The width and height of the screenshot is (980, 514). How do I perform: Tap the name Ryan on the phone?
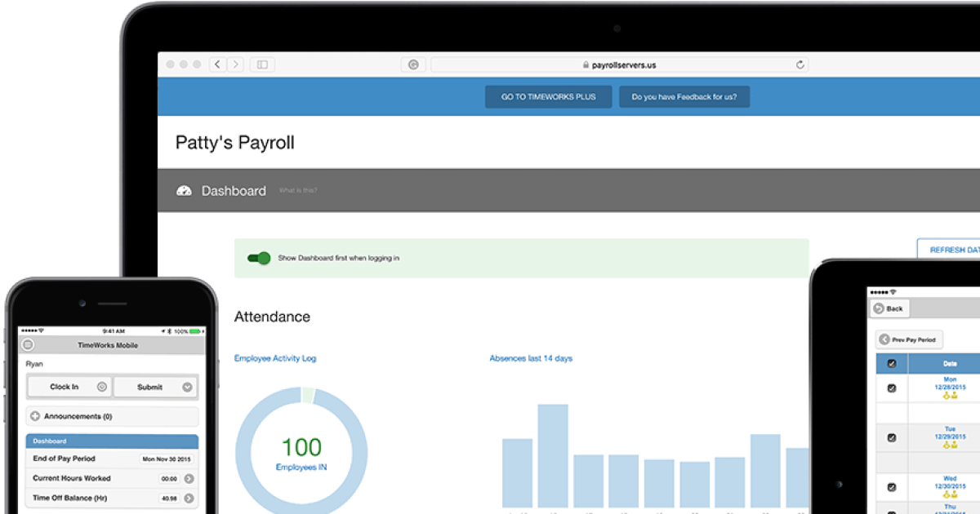click(x=34, y=364)
